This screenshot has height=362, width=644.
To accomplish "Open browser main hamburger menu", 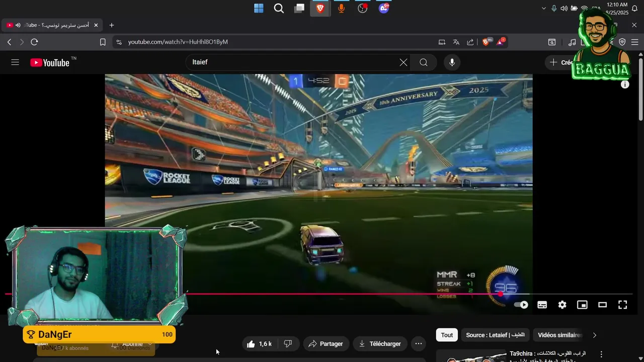I will [x=635, y=42].
